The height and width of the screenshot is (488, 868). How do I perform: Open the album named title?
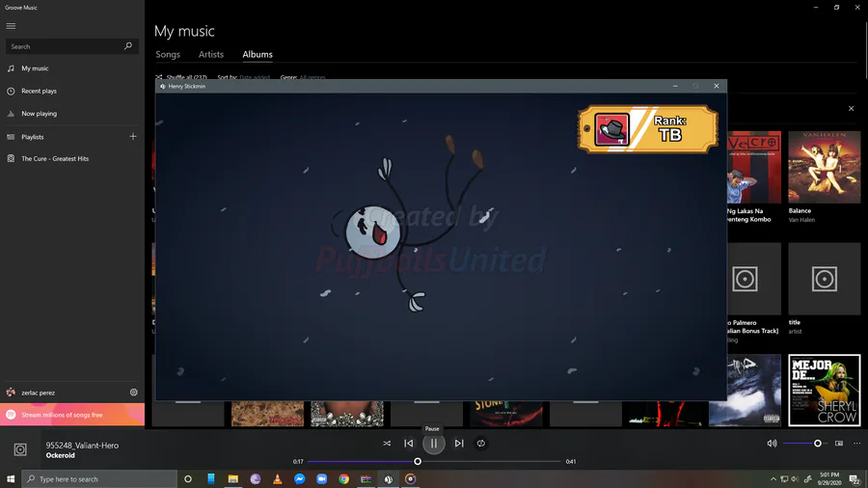click(825, 279)
